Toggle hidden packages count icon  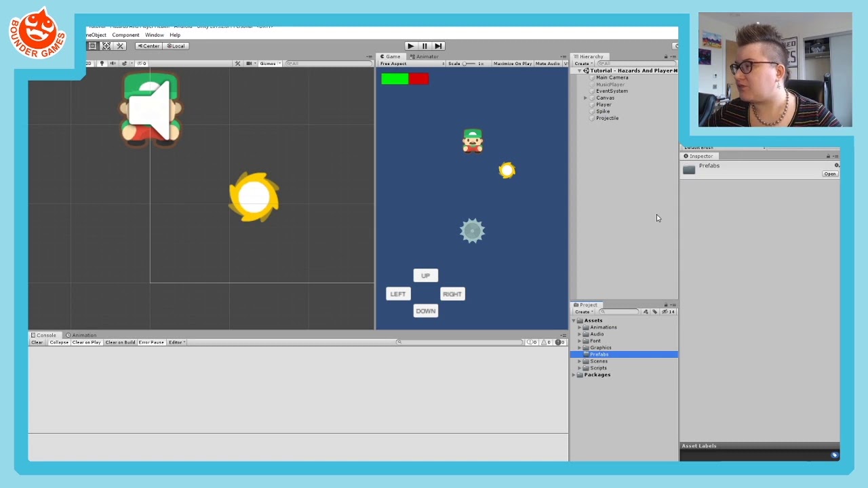(x=668, y=312)
